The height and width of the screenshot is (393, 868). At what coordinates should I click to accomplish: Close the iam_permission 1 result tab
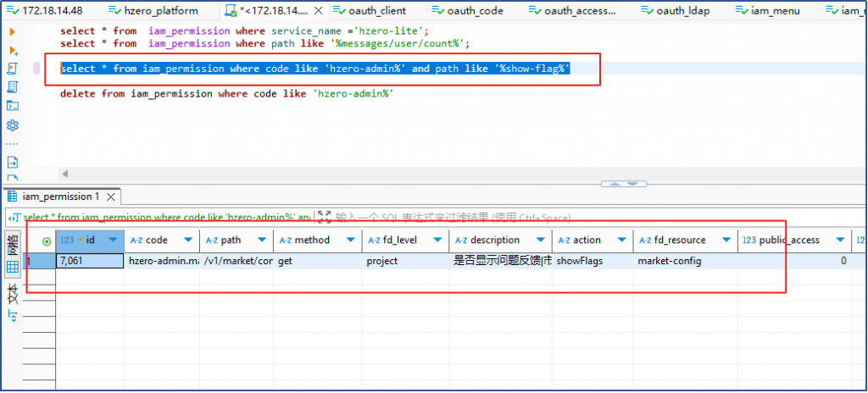(108, 196)
